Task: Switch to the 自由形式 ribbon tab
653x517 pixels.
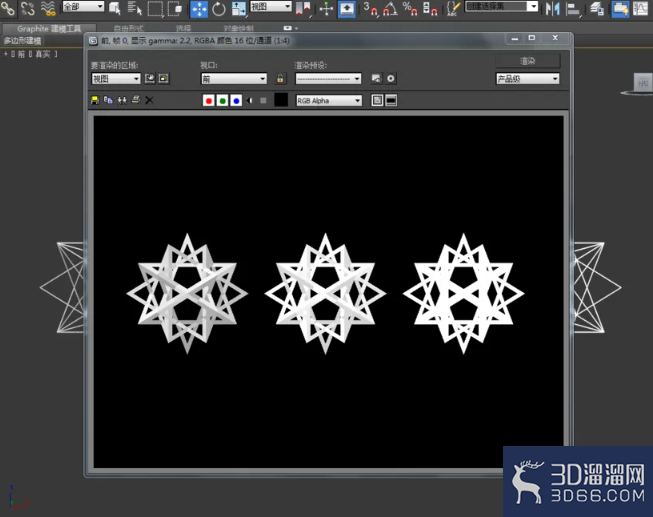Action: (x=128, y=28)
